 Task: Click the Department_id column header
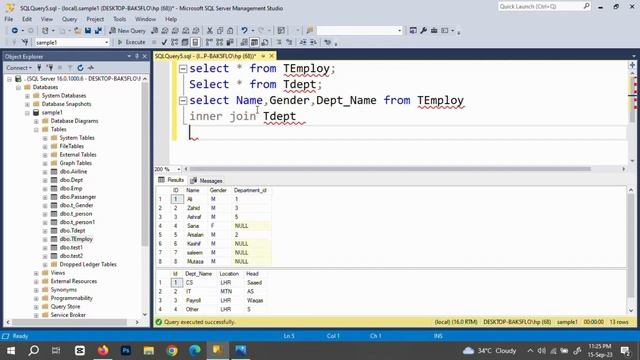pos(250,190)
